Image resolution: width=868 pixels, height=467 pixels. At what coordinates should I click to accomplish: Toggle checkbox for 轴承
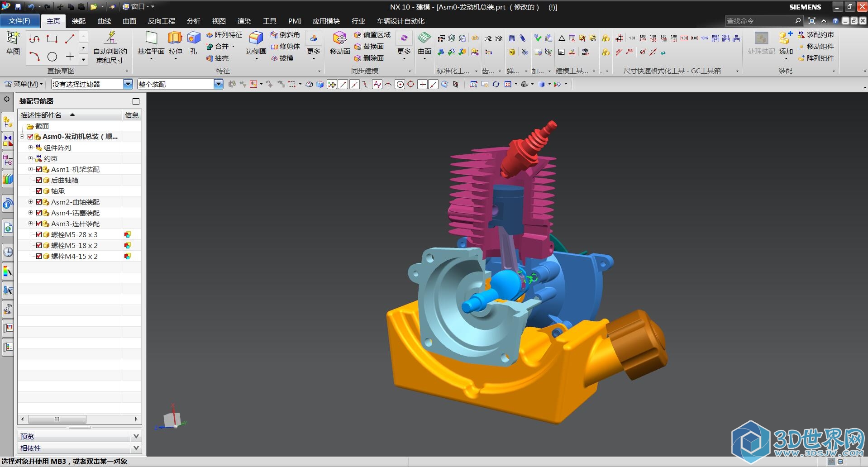click(x=39, y=191)
